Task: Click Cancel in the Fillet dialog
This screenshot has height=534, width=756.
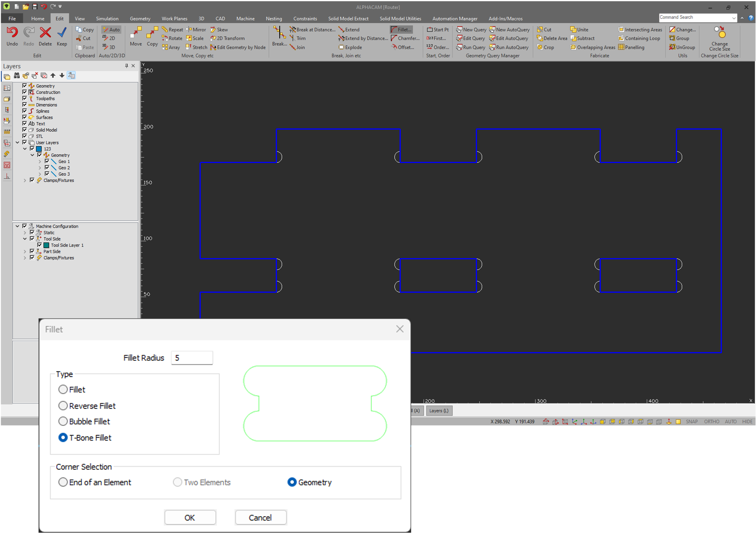Action: (x=260, y=517)
